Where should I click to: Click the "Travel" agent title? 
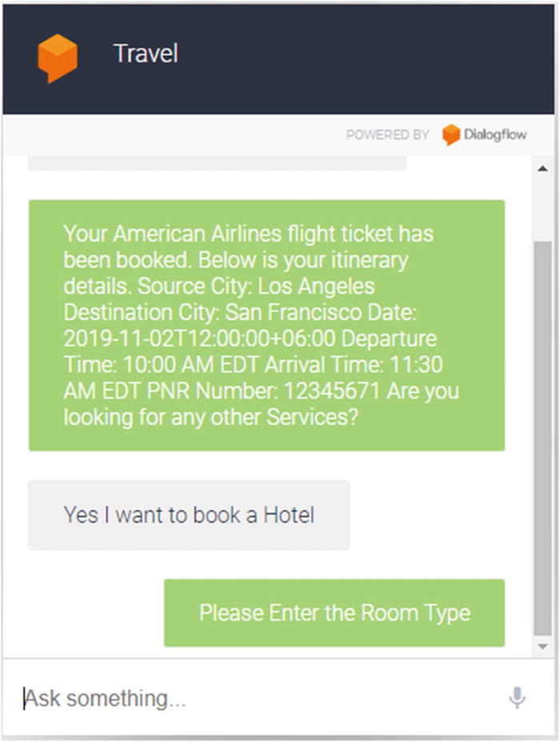point(146,53)
